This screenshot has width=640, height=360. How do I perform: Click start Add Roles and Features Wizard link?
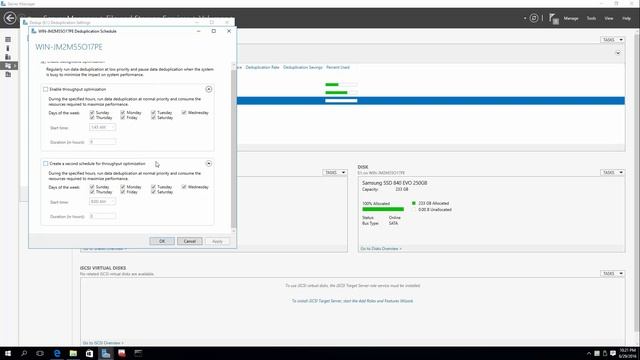click(x=352, y=301)
